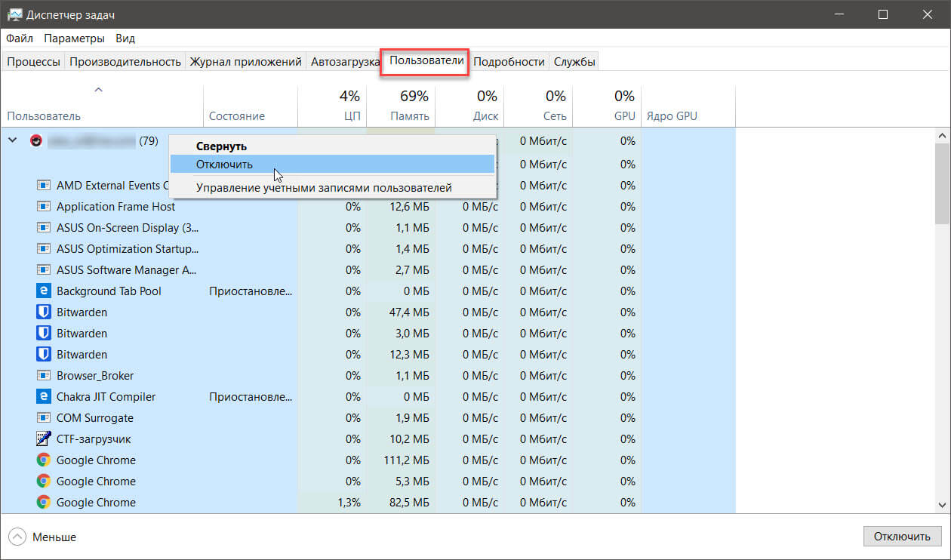Select Отключить in the context menu
Screen dimensions: 951x560
[x=224, y=164]
